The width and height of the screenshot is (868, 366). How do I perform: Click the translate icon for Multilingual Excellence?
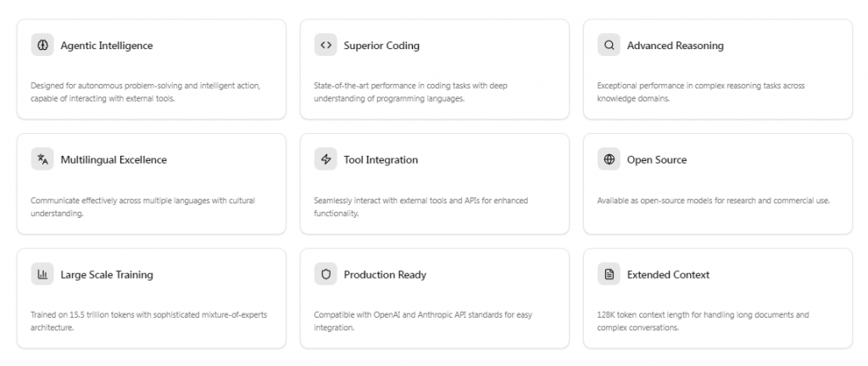tap(42, 160)
